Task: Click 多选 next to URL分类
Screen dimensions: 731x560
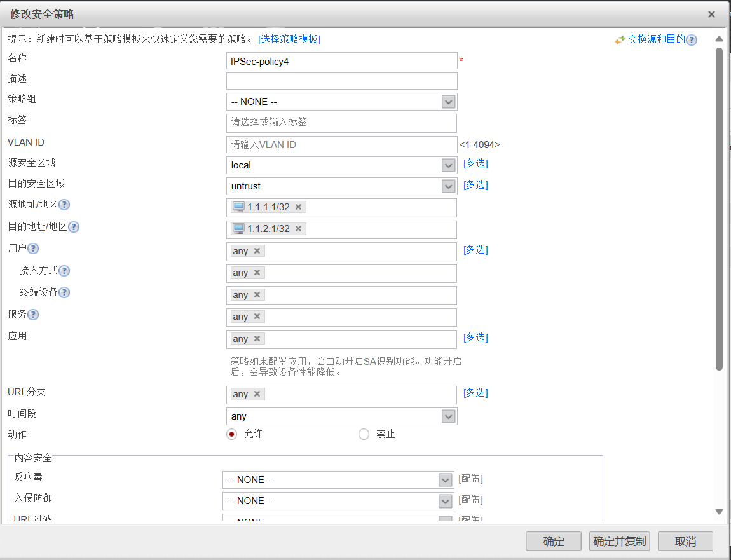Action: (x=475, y=393)
